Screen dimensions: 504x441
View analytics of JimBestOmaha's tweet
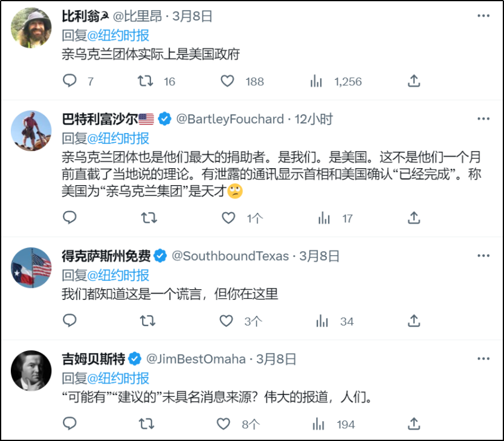pyautogui.click(x=324, y=424)
